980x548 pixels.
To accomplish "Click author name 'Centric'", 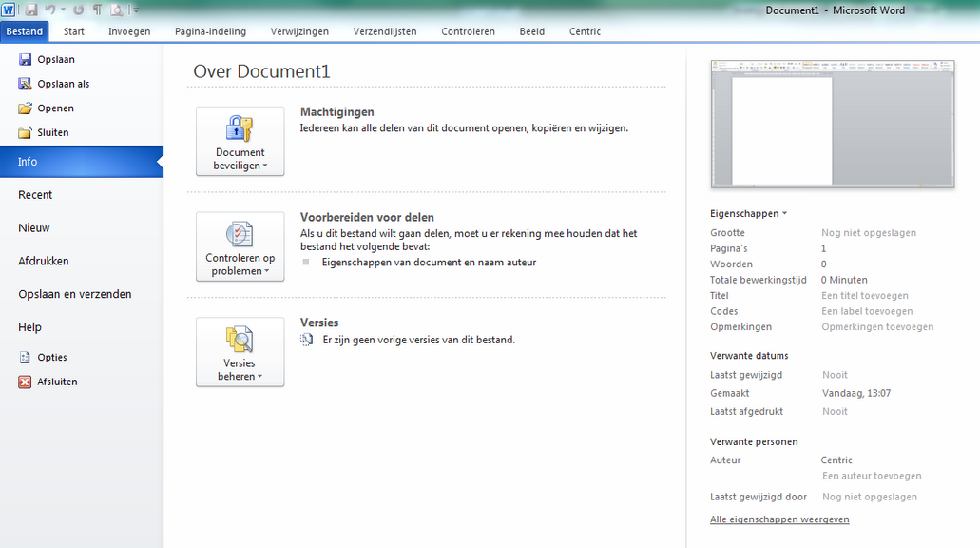I will [x=836, y=460].
